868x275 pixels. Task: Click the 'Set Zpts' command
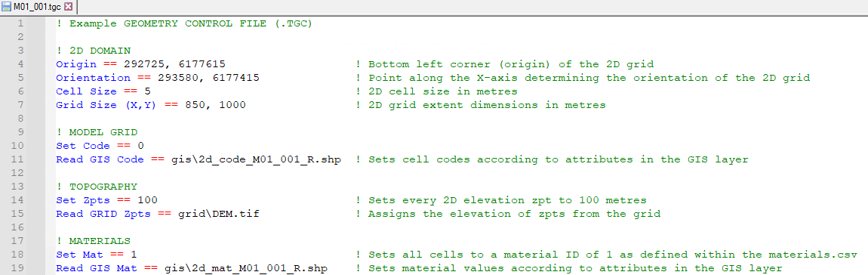pos(83,200)
